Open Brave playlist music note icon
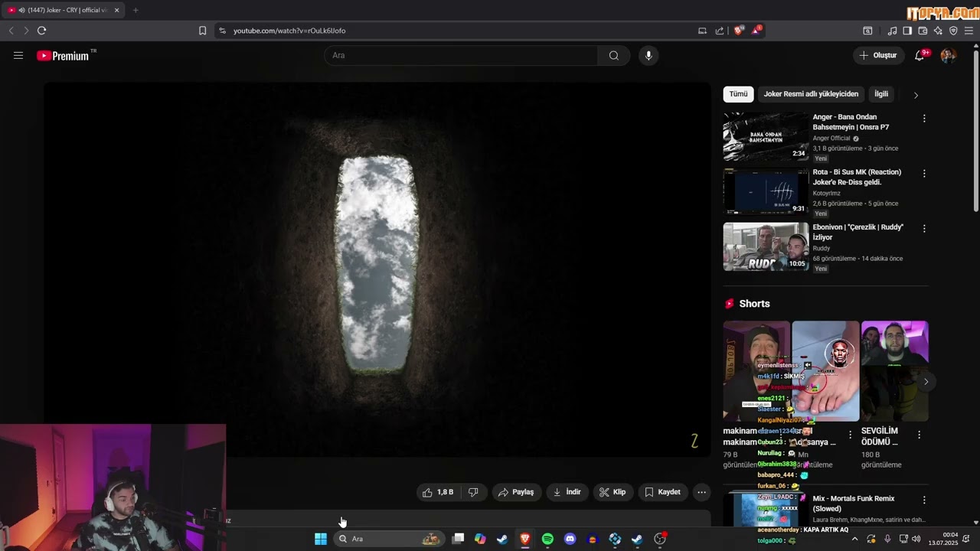This screenshot has height=551, width=980. click(892, 31)
